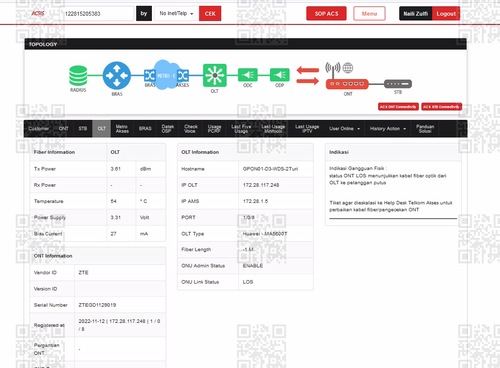Click the Vendor ID value ZTE
The height and width of the screenshot is (368, 500).
click(x=83, y=273)
